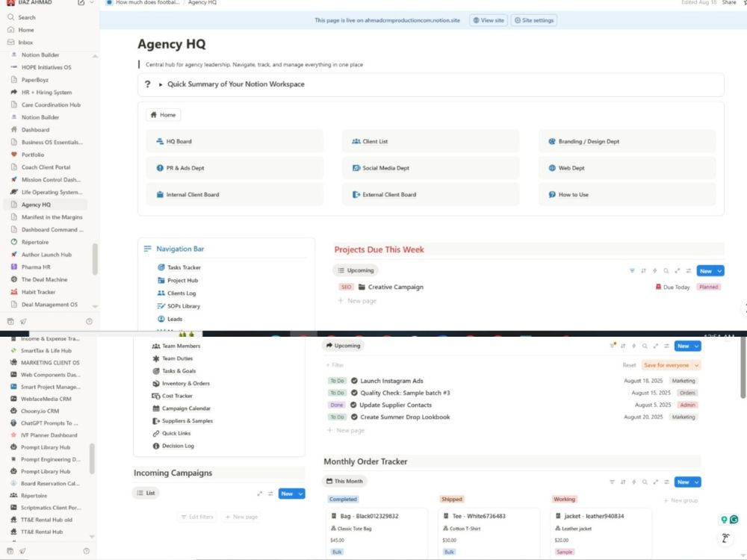Screen dimensions: 747x560
Task: Uncheck Update Supplier Contacts task
Action: coord(353,405)
